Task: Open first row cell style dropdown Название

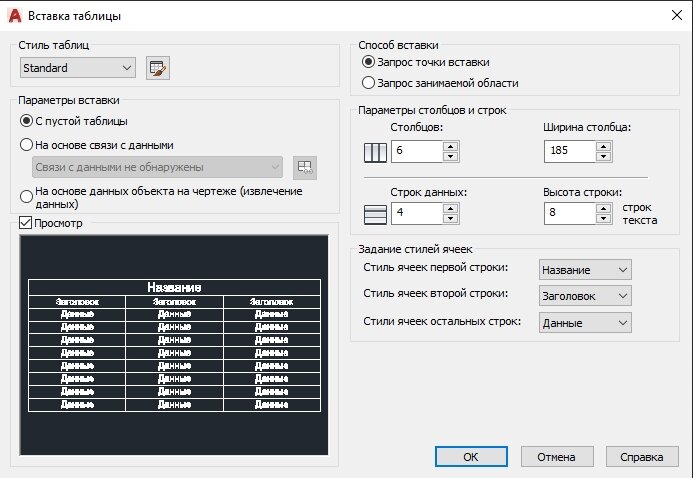Action: point(585,270)
